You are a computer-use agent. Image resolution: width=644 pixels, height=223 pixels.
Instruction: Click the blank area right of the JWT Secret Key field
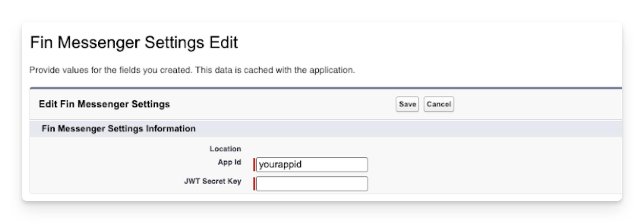click(x=474, y=184)
